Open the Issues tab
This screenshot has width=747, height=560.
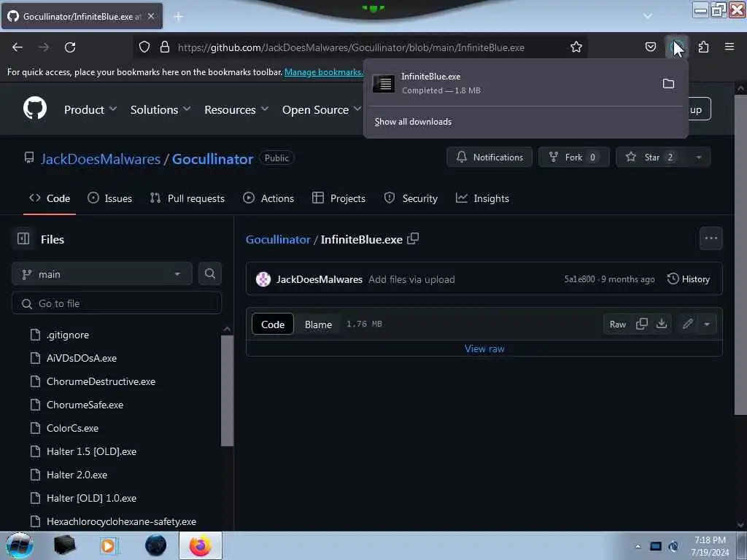[x=110, y=198]
